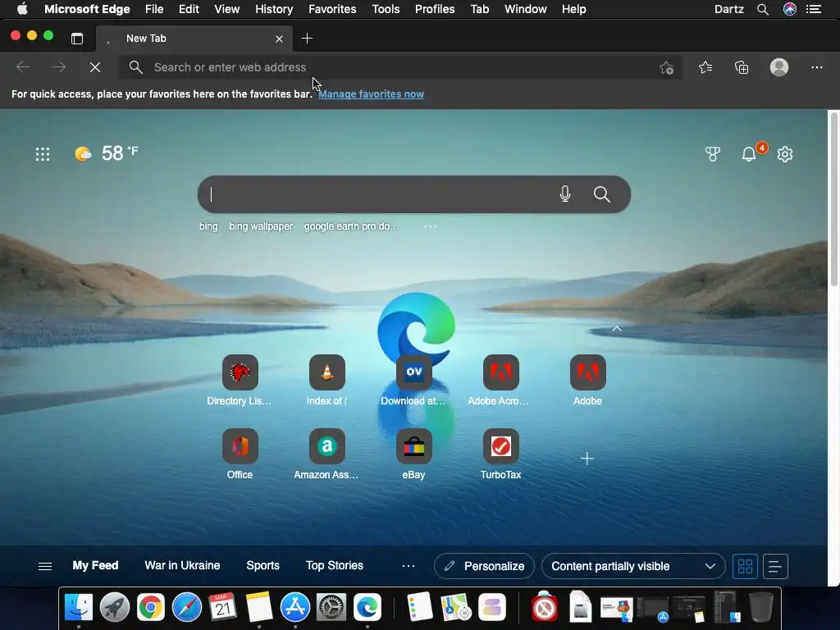The image size is (840, 630).
Task: Click the Personalize button
Action: pos(484,566)
